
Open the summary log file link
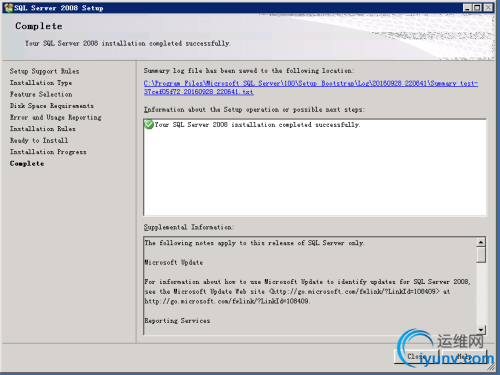pyautogui.click(x=311, y=87)
